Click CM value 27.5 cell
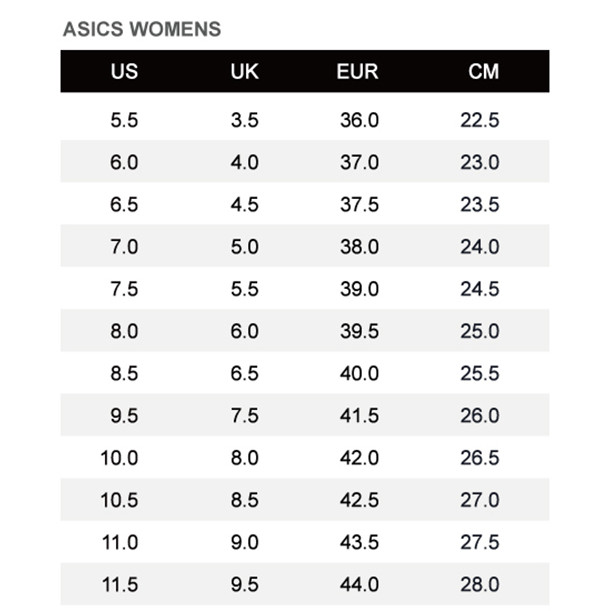Screen dimensions: 611x611 click(x=480, y=542)
